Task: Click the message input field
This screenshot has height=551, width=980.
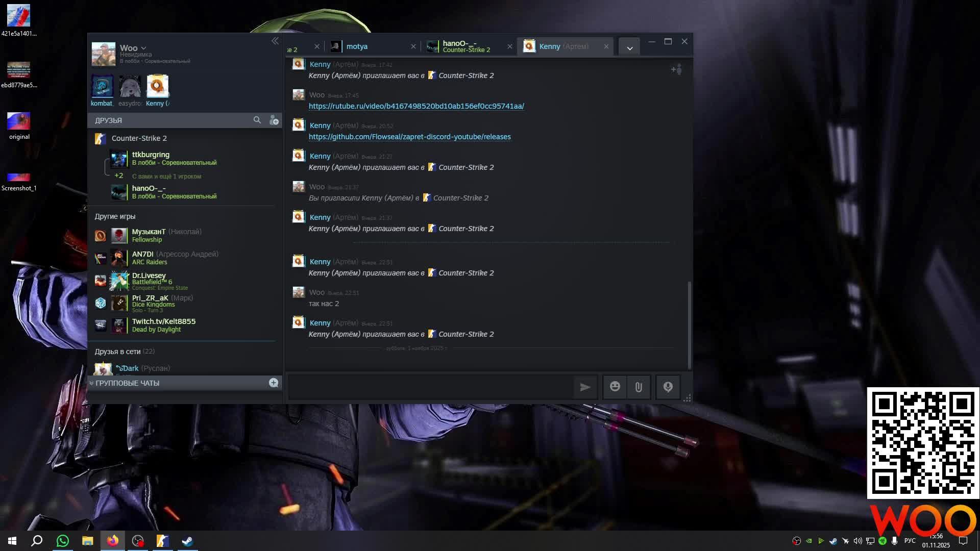Action: (431, 387)
